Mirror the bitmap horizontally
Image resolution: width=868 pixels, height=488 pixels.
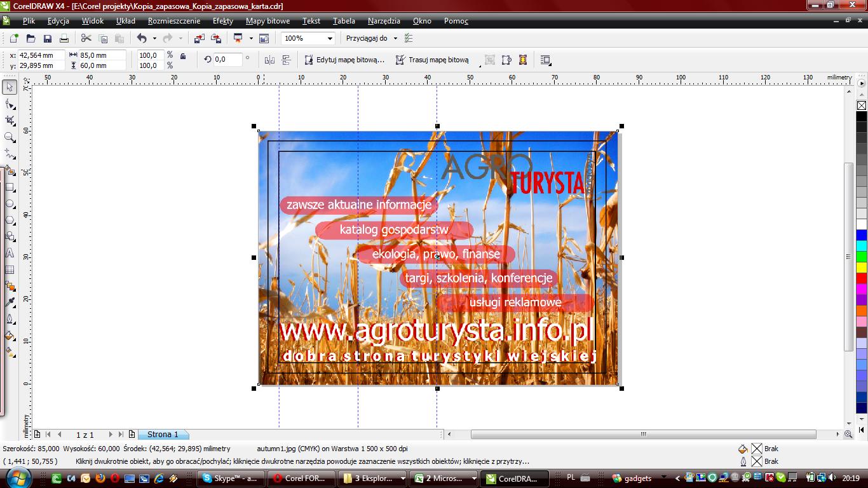(x=269, y=60)
